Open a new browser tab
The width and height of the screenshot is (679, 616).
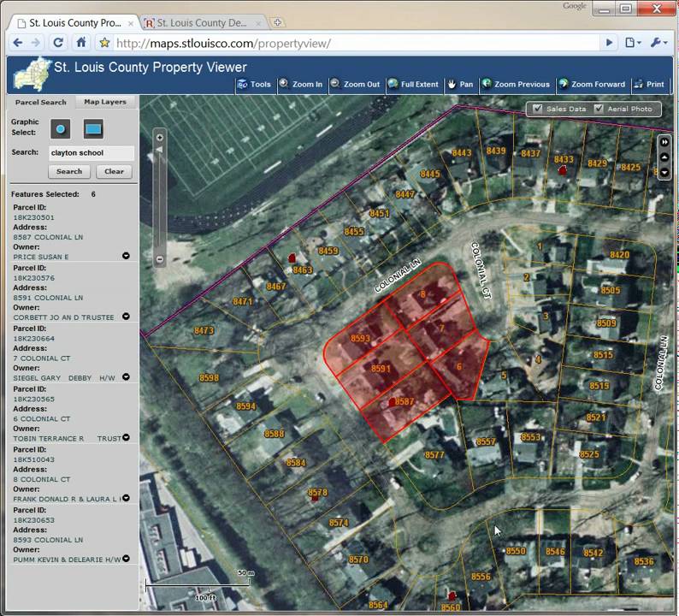(x=278, y=22)
